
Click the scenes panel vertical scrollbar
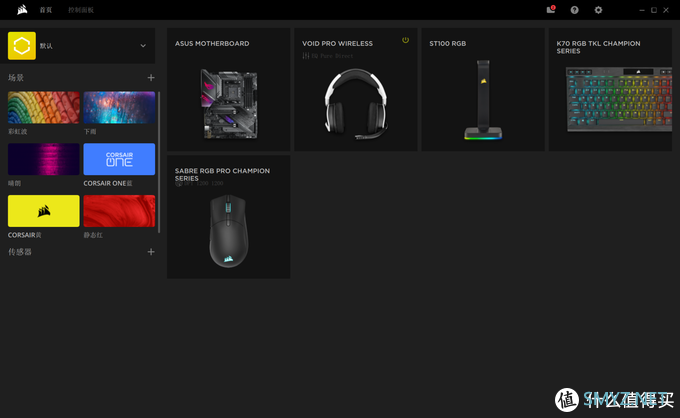point(159,162)
